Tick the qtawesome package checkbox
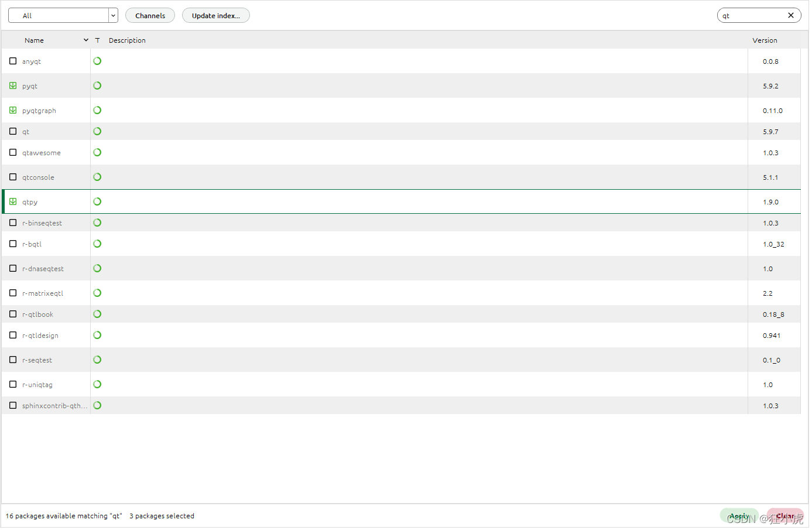 (13, 152)
